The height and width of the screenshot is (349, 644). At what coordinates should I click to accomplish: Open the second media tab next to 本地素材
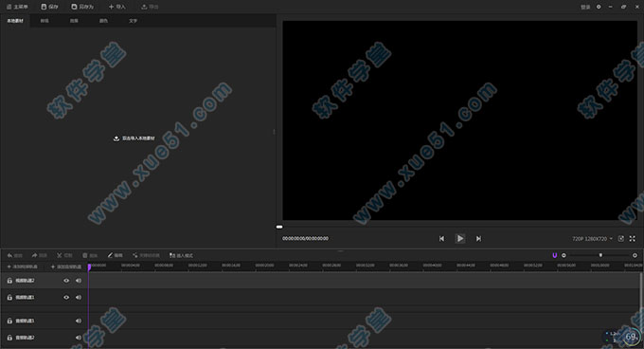point(45,21)
